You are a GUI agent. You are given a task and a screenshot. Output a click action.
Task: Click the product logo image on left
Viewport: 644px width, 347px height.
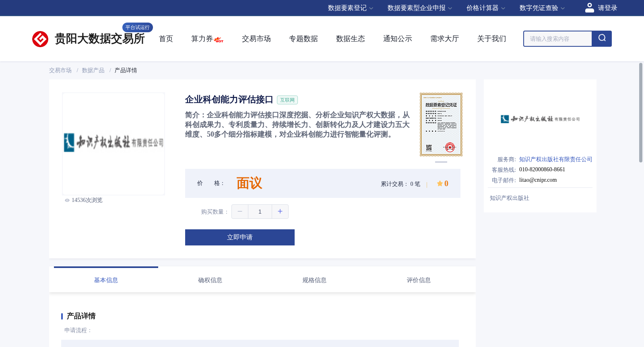pos(114,144)
